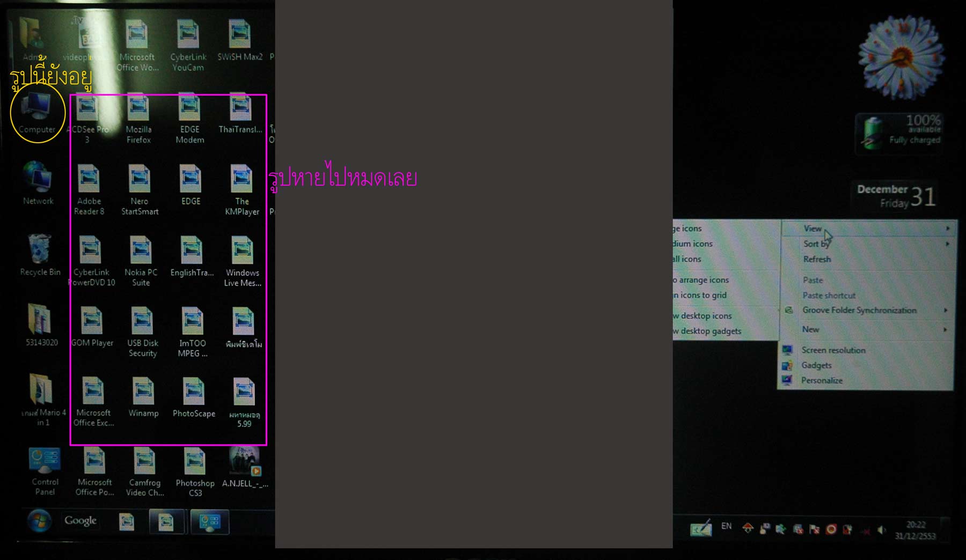
Task: Toggle Auto arrange icons
Action: coord(726,280)
